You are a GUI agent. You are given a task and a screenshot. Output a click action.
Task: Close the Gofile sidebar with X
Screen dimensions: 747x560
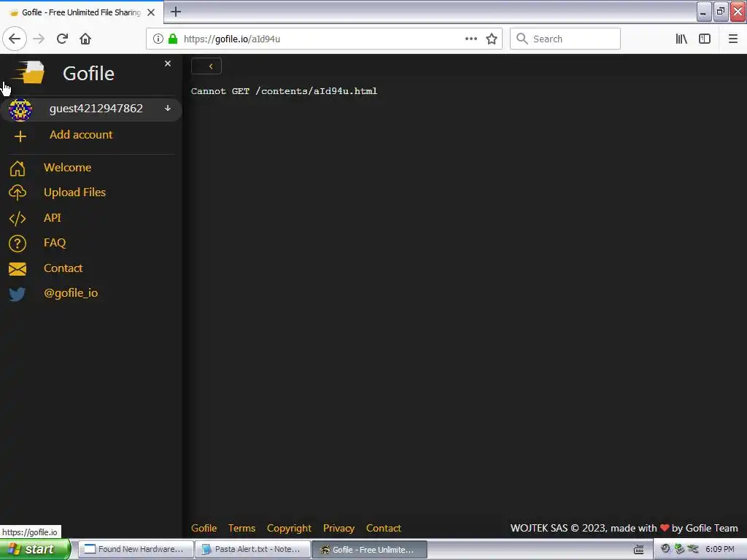click(x=168, y=63)
